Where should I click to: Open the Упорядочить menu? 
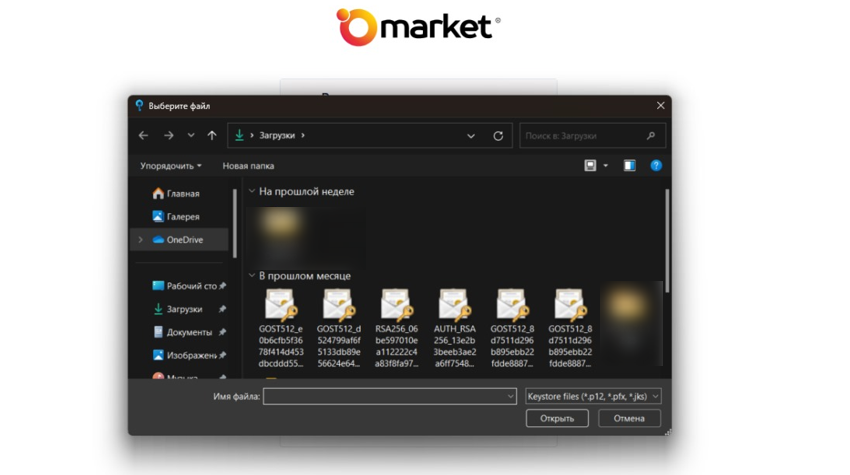pos(170,166)
